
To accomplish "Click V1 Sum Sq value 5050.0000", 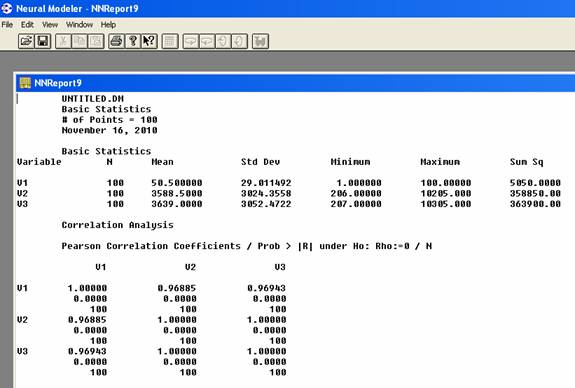I will 535,183.
